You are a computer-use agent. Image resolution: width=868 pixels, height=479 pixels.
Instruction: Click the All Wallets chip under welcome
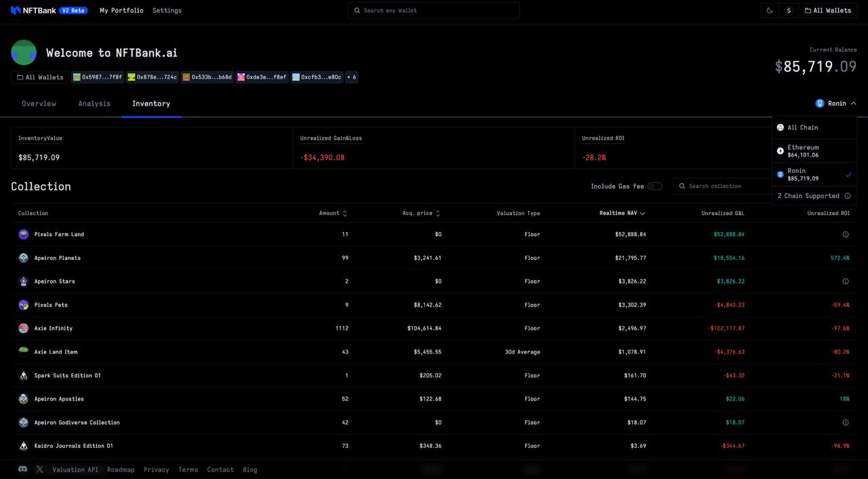pyautogui.click(x=40, y=77)
